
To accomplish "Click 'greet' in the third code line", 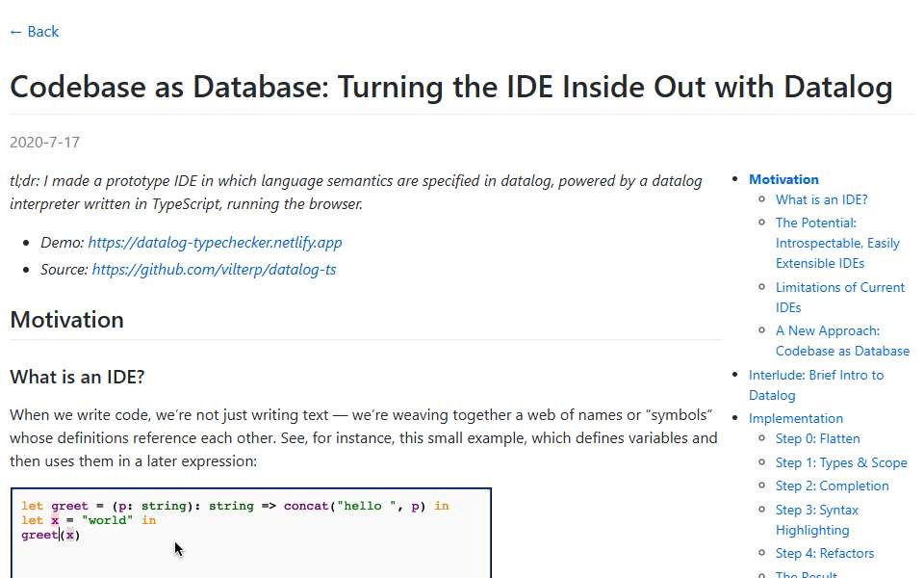I will pos(39,535).
